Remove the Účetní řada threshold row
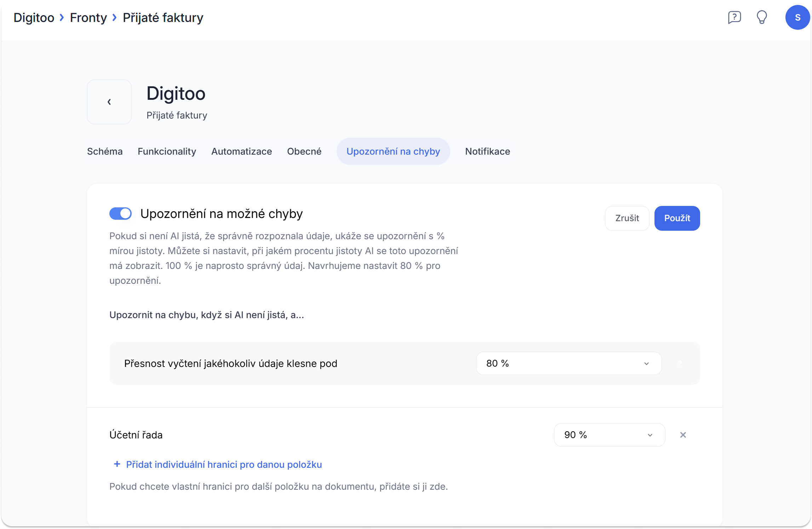This screenshot has width=812, height=529. point(683,435)
